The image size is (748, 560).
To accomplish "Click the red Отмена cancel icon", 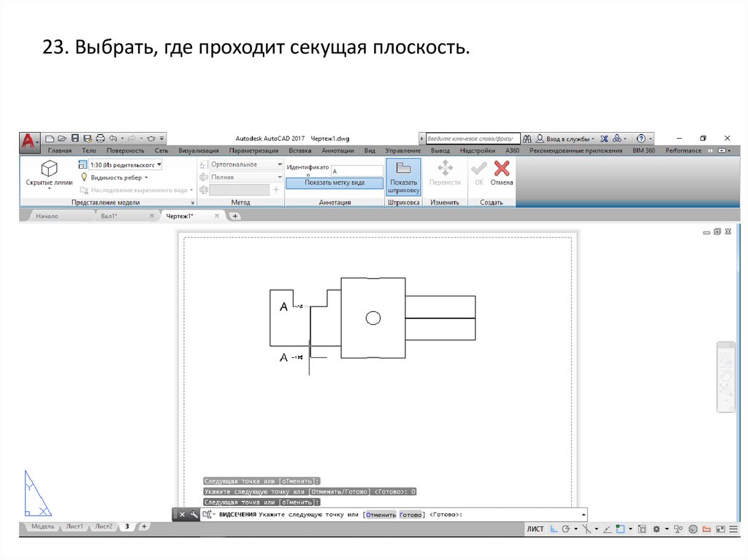I will click(502, 169).
